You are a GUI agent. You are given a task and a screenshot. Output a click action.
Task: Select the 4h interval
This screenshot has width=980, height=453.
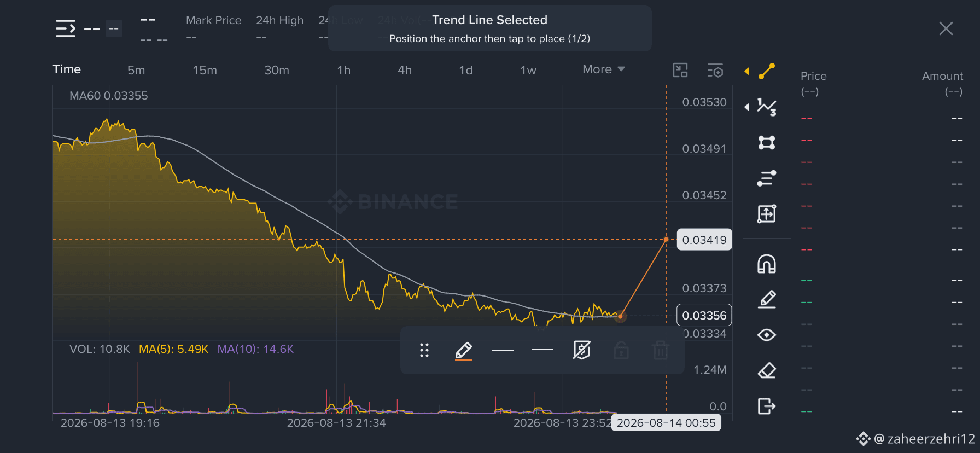click(405, 70)
